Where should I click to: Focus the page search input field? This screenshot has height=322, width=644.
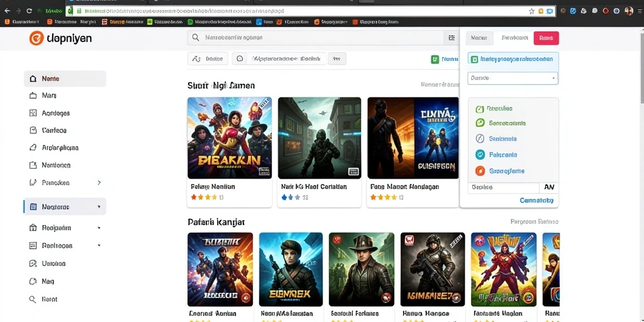coord(316,38)
